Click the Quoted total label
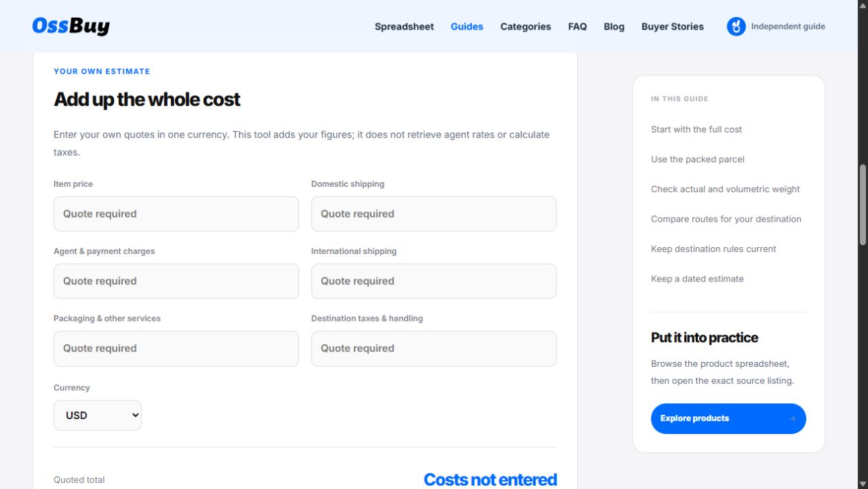868x489 pixels. point(79,480)
